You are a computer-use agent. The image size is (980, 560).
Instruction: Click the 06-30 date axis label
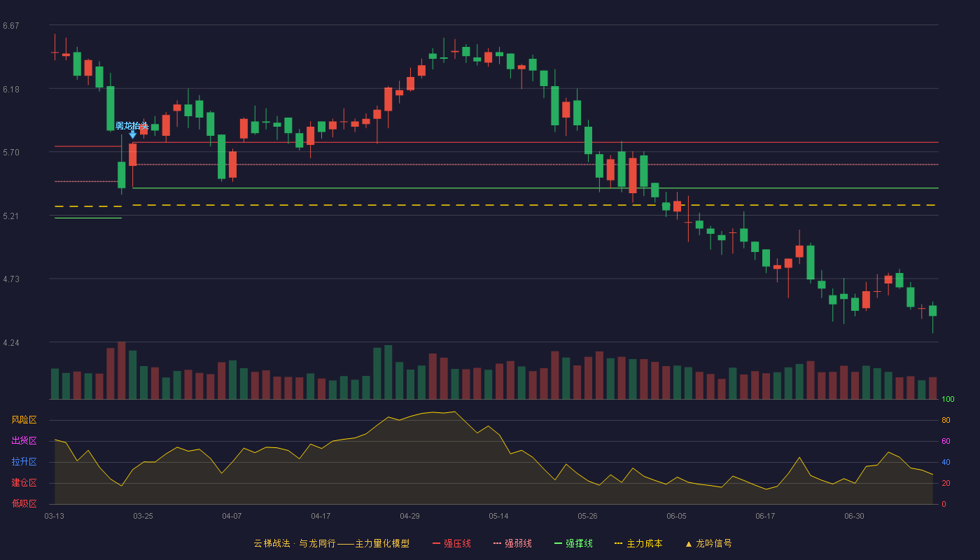pos(854,516)
